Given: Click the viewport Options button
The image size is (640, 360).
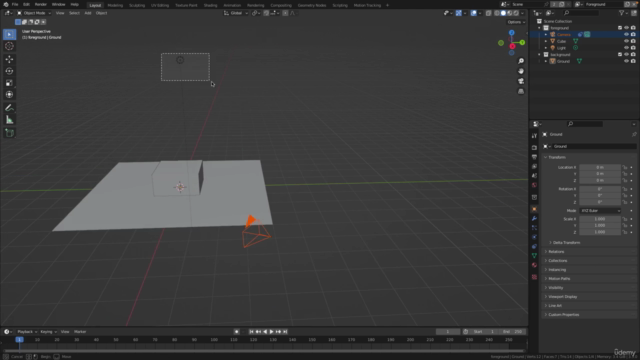Looking at the screenshot, I should tap(516, 22).
